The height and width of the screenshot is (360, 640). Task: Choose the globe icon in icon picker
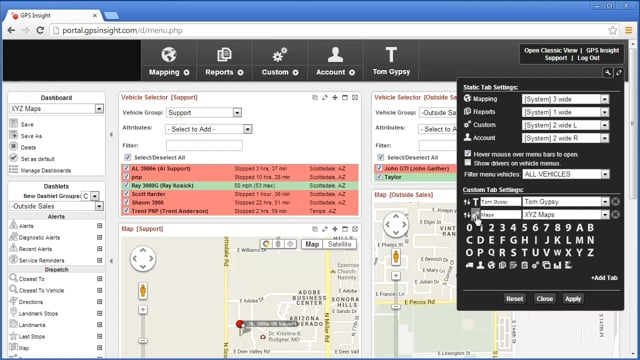491,265
